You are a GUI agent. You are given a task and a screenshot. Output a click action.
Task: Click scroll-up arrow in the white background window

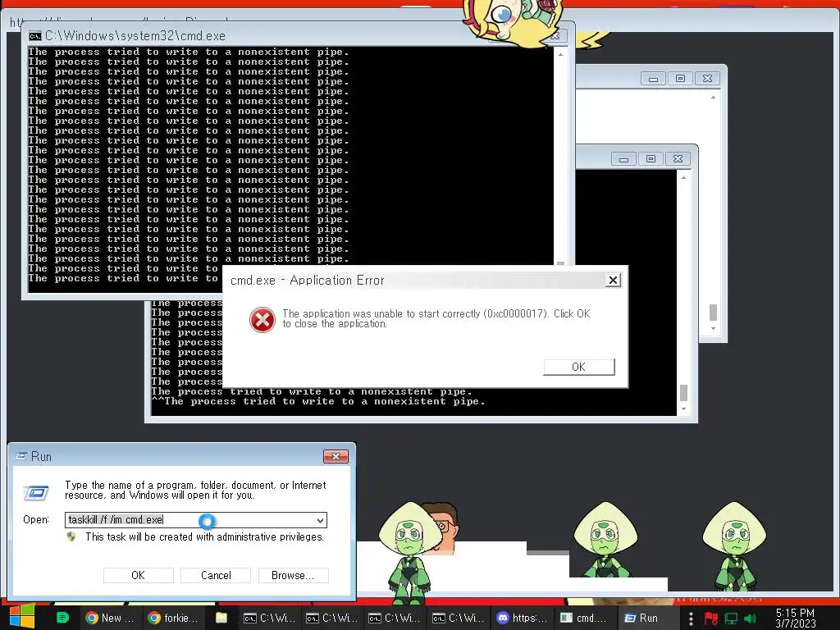click(713, 98)
